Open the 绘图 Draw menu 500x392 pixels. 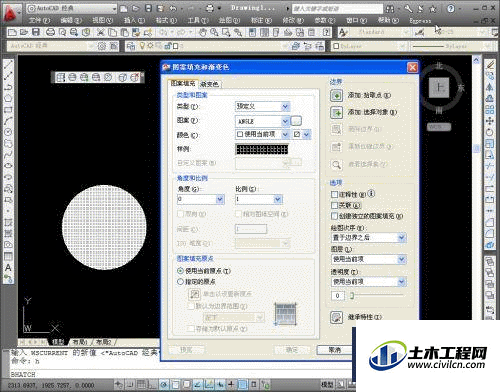coord(229,20)
